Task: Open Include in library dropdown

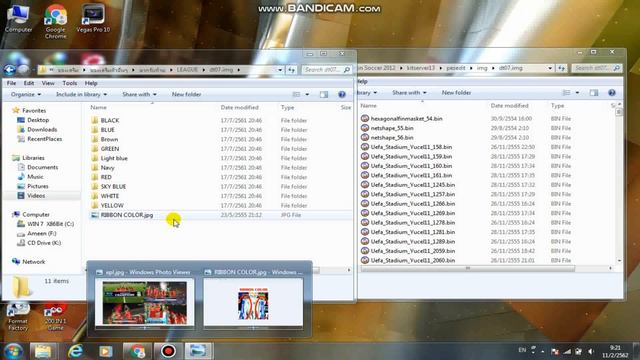Action: [81, 94]
